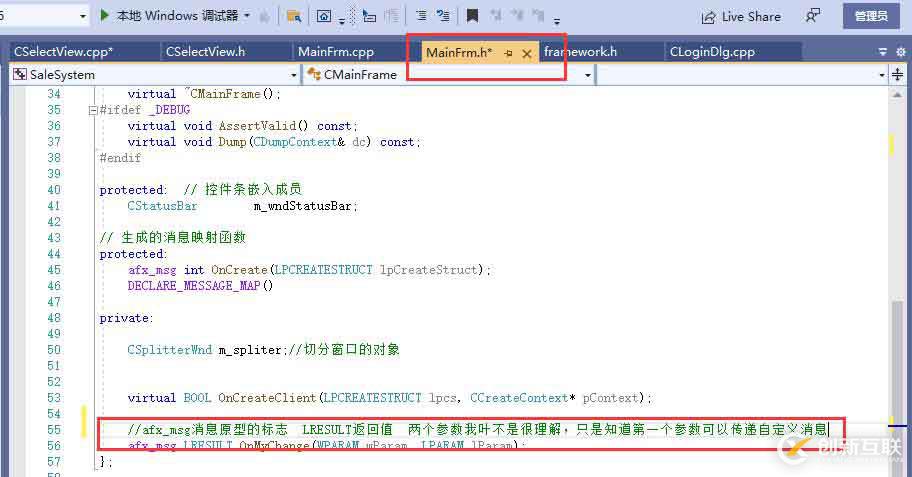
Task: Click the configuration dropdown arrow at top left
Action: [x=82, y=16]
